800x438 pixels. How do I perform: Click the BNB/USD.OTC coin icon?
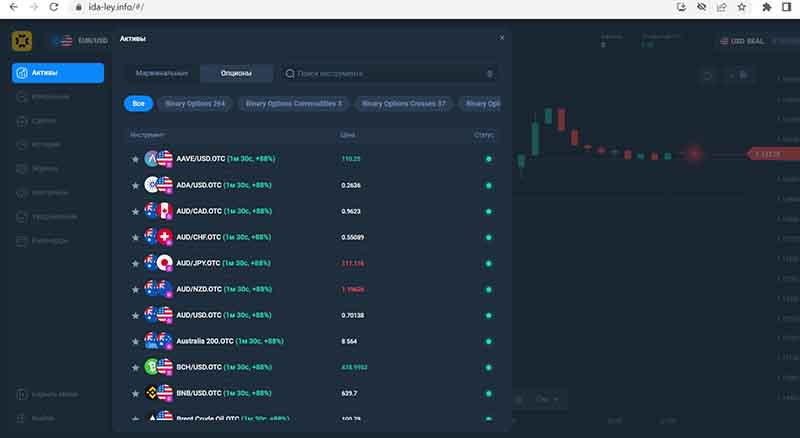point(152,393)
